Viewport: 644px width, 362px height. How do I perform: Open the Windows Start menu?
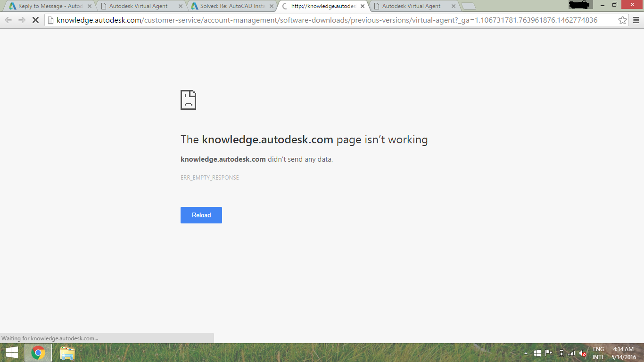[11, 353]
